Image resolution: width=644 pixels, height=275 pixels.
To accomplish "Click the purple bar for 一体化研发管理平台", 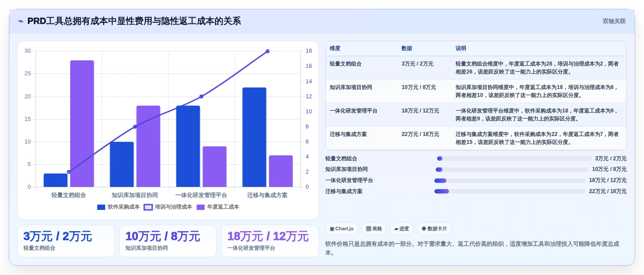I will tap(215, 167).
